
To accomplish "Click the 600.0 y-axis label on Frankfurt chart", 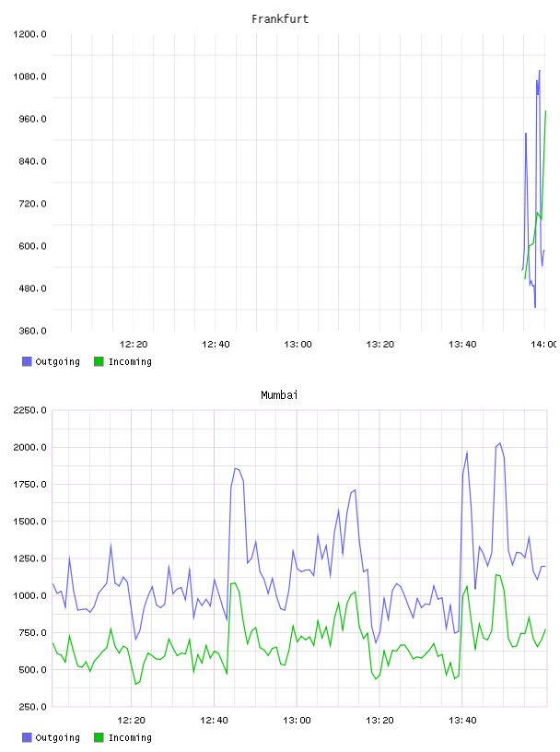I will (32, 246).
